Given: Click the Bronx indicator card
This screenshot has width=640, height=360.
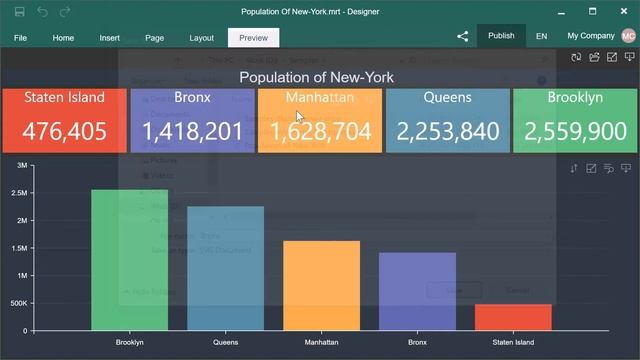Looking at the screenshot, I should [x=192, y=121].
